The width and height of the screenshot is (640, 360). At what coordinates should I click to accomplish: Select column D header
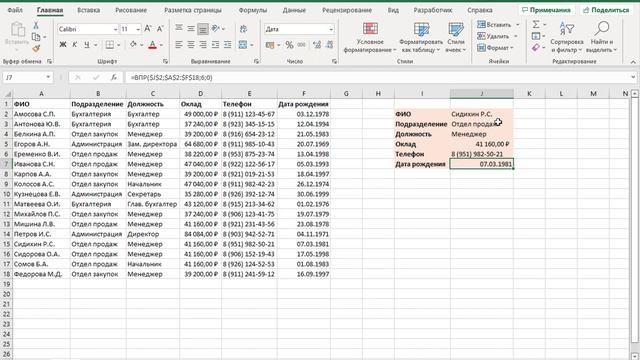[200, 94]
